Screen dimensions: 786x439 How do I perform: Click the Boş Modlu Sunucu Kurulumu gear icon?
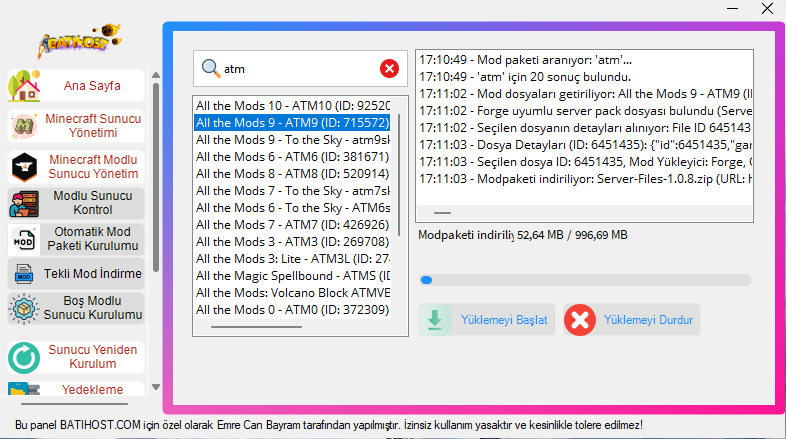click(24, 309)
